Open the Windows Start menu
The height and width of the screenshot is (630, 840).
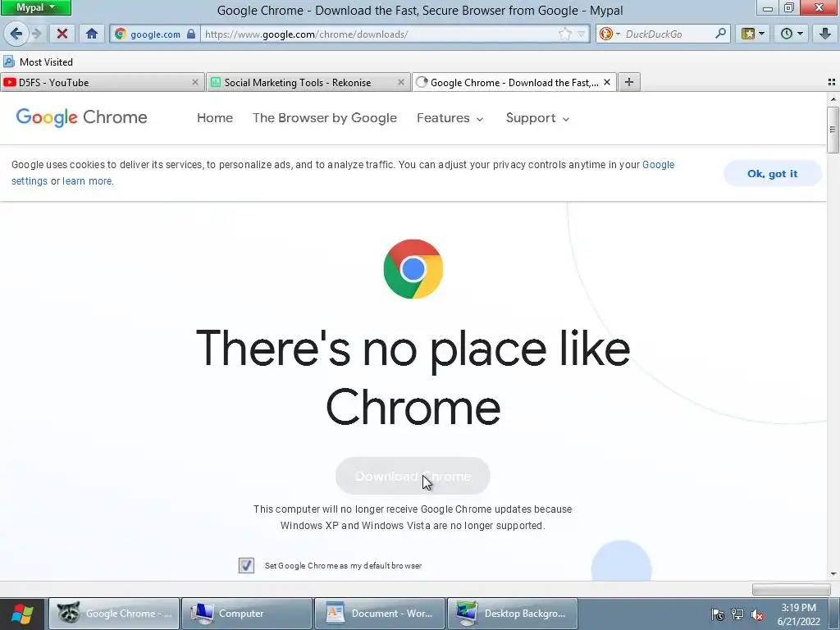click(x=21, y=614)
